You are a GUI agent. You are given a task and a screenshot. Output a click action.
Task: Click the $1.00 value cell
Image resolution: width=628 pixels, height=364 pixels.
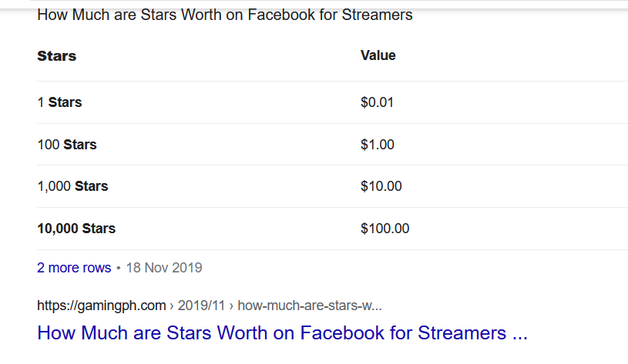tap(378, 145)
